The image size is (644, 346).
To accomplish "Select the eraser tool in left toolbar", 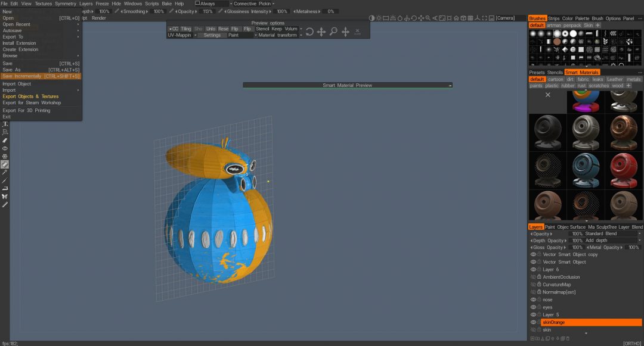I will [5, 140].
